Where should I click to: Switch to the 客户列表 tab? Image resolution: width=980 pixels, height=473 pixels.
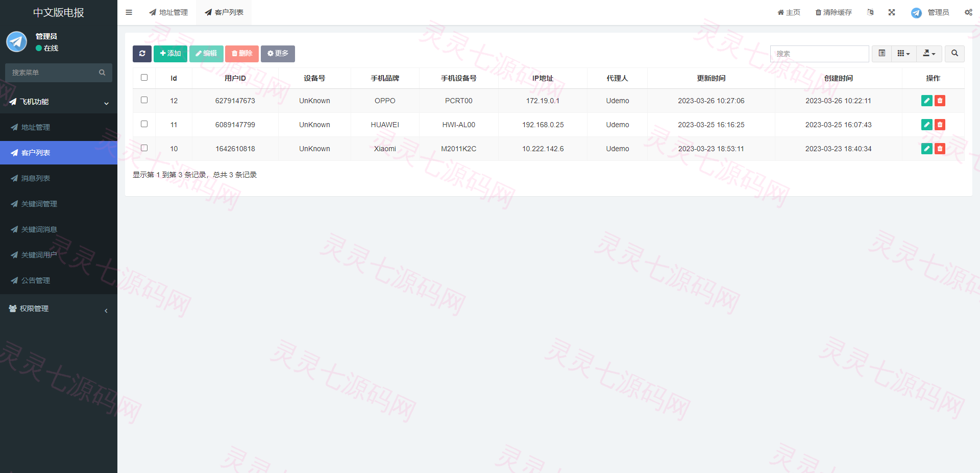[x=224, y=12]
